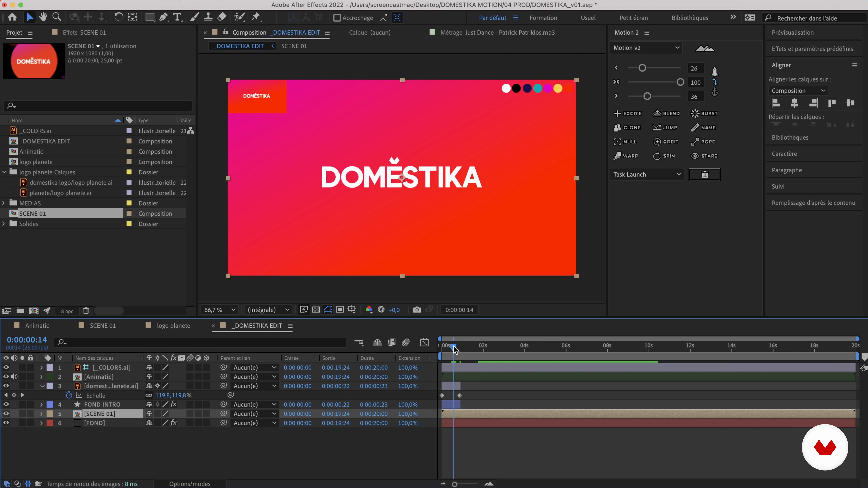Open the Paragraphe panel
The image size is (868, 488).
(786, 170)
